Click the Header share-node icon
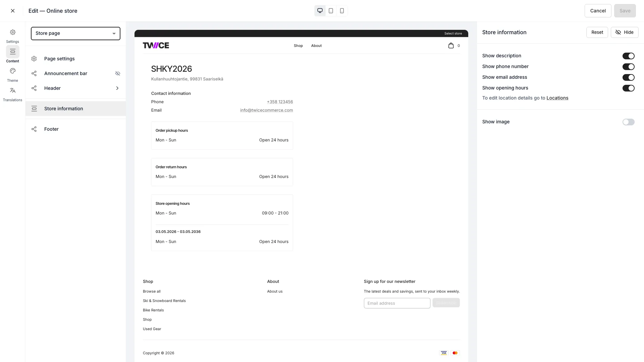The height and width of the screenshot is (362, 644). tap(34, 88)
